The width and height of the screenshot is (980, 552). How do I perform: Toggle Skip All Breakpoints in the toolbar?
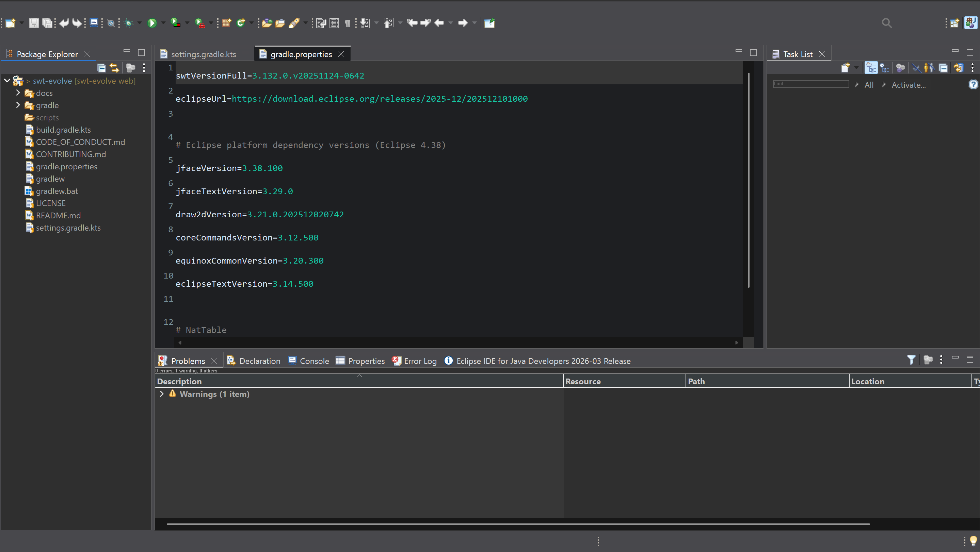[111, 23]
